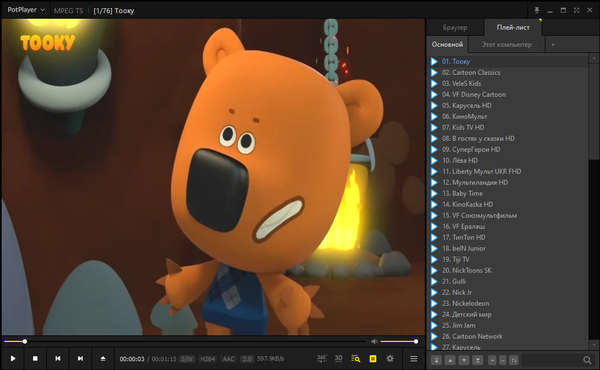Select playlist item 04. VF Disney Cartoon
Image resolution: width=600 pixels, height=370 pixels.
click(x=508, y=95)
